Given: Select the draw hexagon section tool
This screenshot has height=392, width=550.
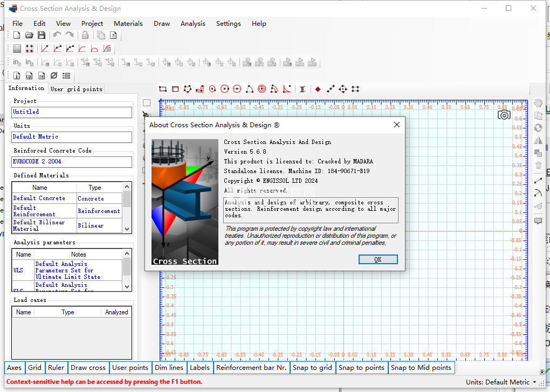Looking at the screenshot, I should (212, 89).
